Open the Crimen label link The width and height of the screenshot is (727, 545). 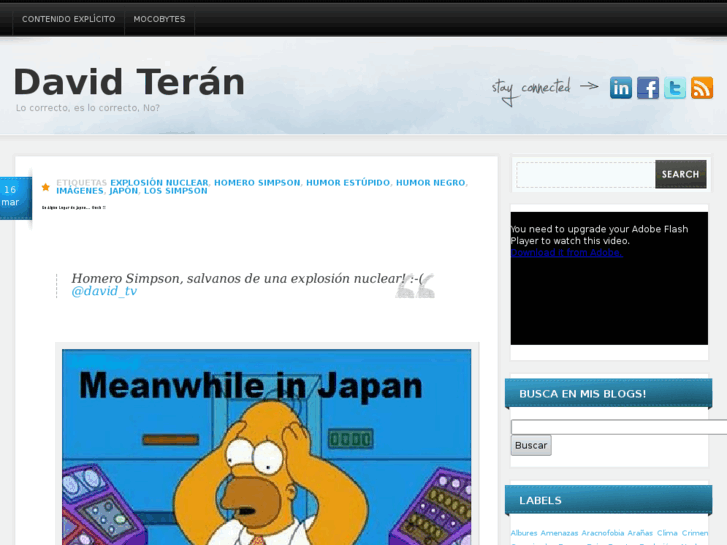[695, 533]
